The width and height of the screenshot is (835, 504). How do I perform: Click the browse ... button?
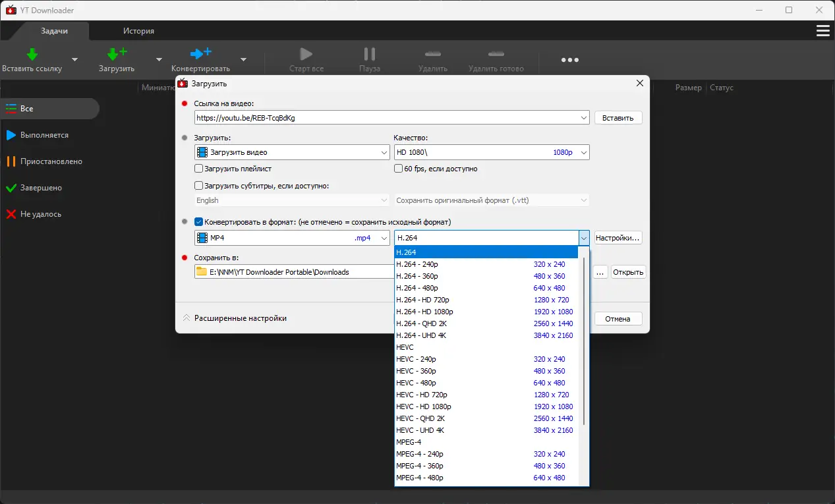(600, 272)
